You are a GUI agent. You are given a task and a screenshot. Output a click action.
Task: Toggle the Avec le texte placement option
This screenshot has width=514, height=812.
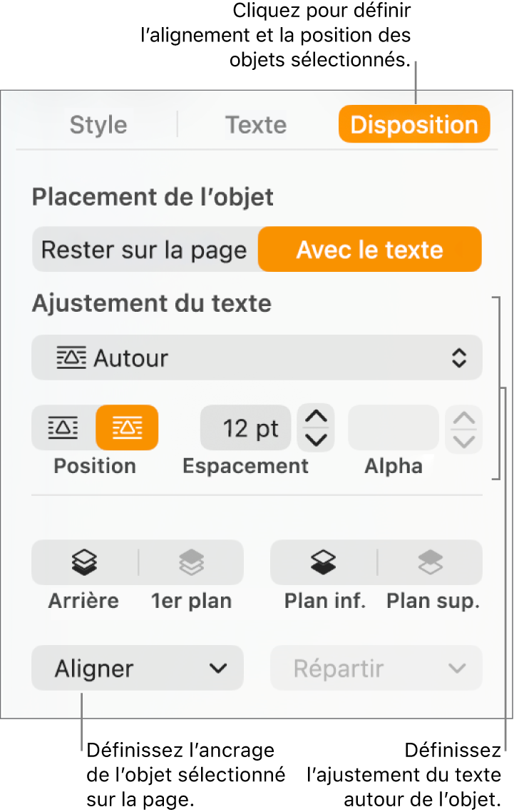369,249
